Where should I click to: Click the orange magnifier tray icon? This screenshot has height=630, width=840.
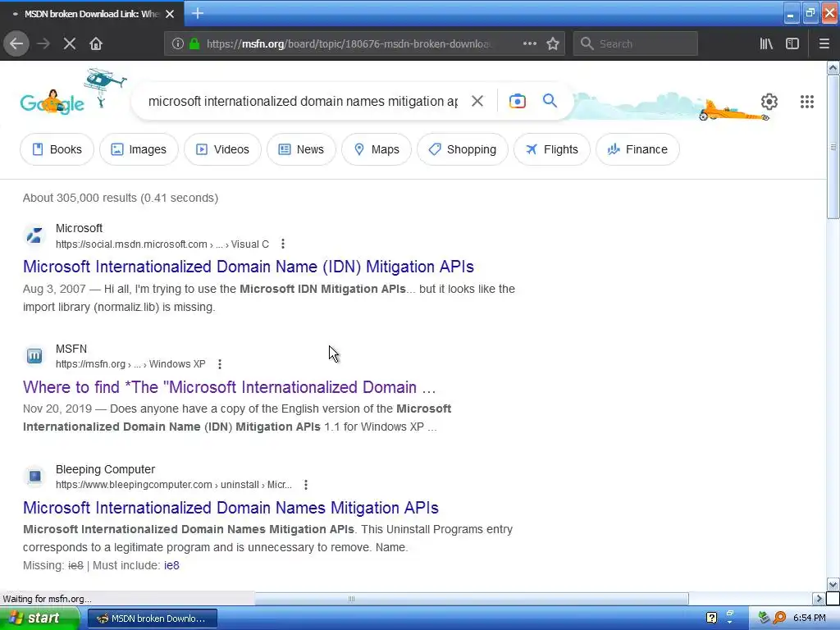(x=779, y=619)
